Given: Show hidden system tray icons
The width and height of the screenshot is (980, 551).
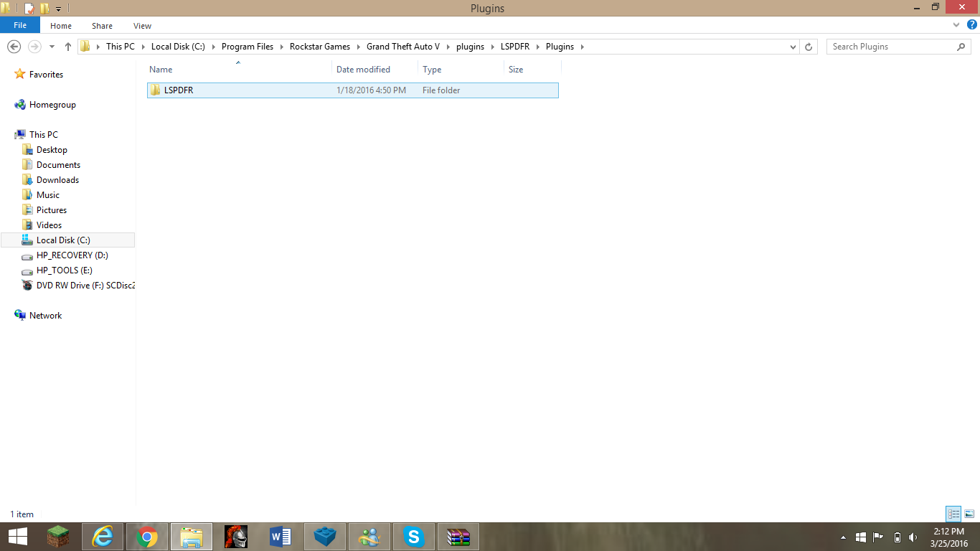Looking at the screenshot, I should click(x=844, y=537).
